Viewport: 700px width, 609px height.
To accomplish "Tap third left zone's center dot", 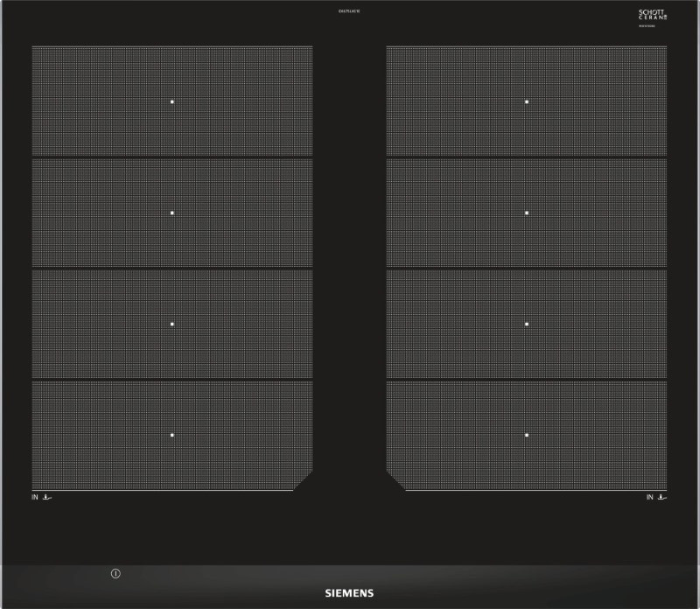I will pyautogui.click(x=172, y=324).
